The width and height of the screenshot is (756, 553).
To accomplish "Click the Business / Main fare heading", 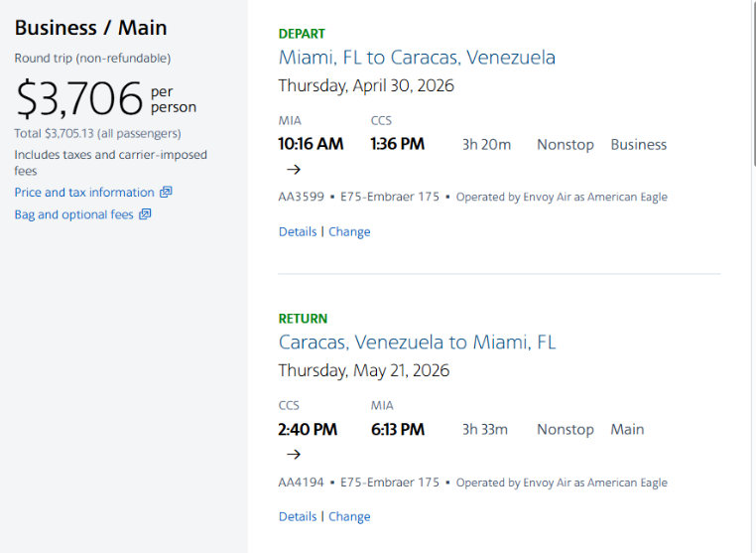I will [90, 28].
